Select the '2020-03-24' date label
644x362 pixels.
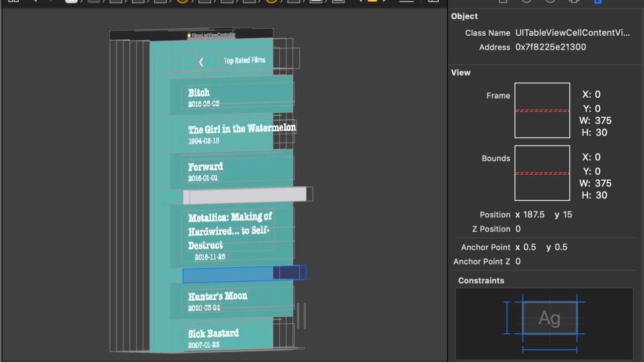204,308
